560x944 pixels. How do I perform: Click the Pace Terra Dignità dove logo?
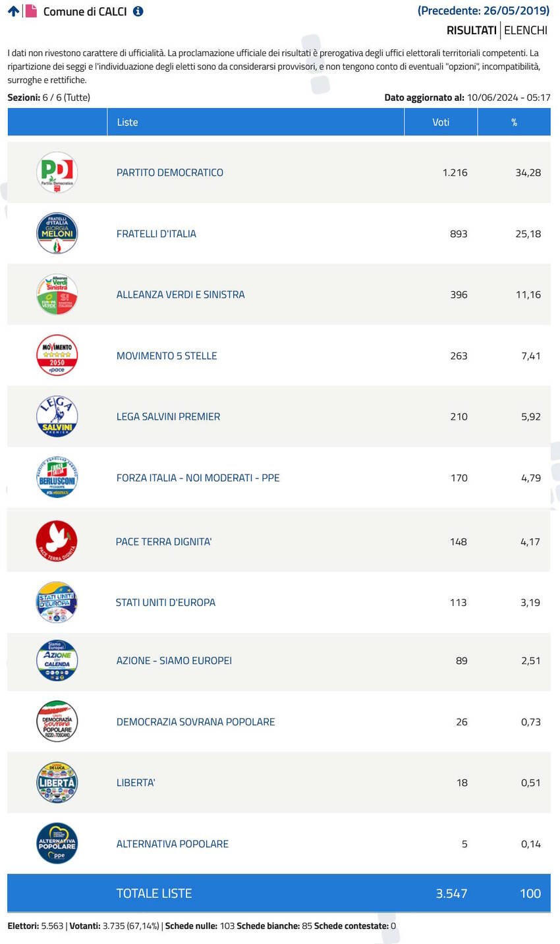point(57,541)
